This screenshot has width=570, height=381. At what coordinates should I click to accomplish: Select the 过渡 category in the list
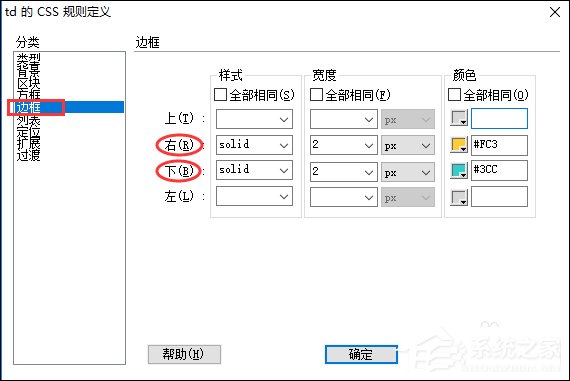(28, 156)
